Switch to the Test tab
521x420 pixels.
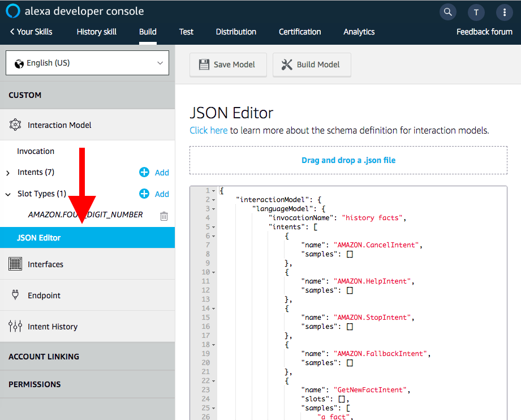[186, 32]
